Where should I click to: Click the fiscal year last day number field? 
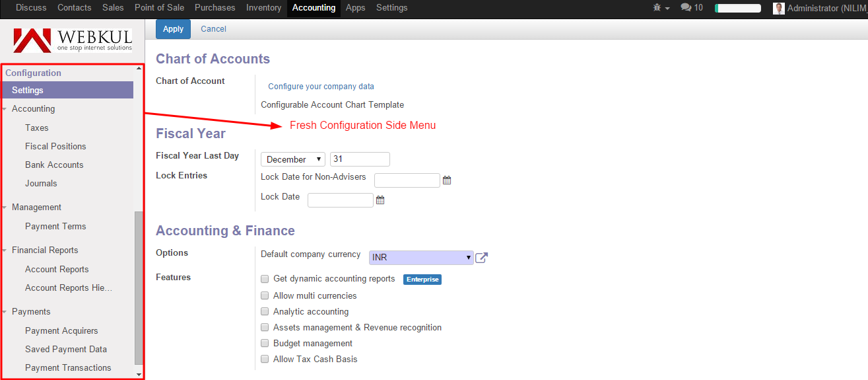click(360, 159)
